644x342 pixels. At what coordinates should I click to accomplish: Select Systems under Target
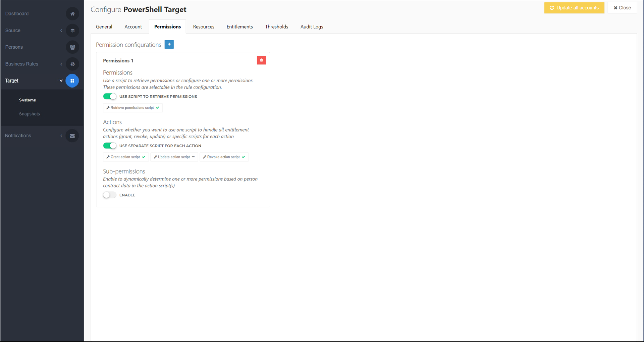click(x=28, y=100)
